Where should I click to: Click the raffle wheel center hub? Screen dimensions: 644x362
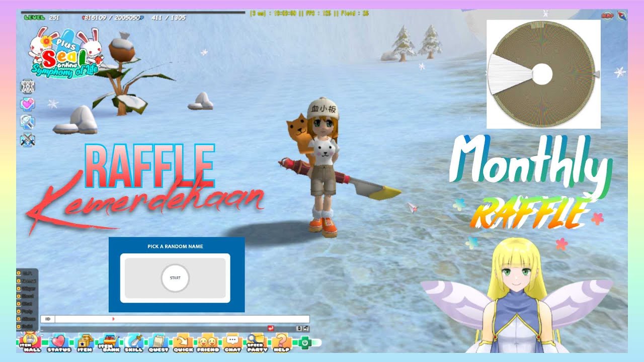tap(542, 74)
